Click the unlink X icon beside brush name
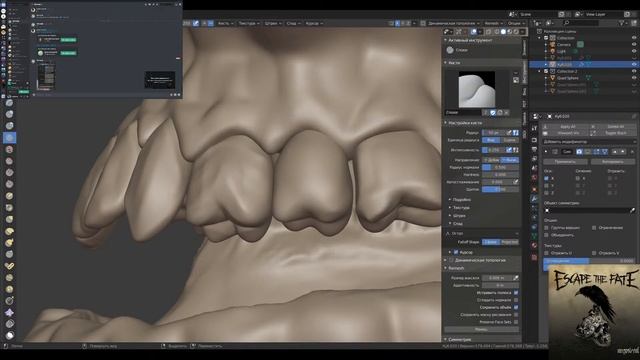This screenshot has width=640, height=360. 507,113
